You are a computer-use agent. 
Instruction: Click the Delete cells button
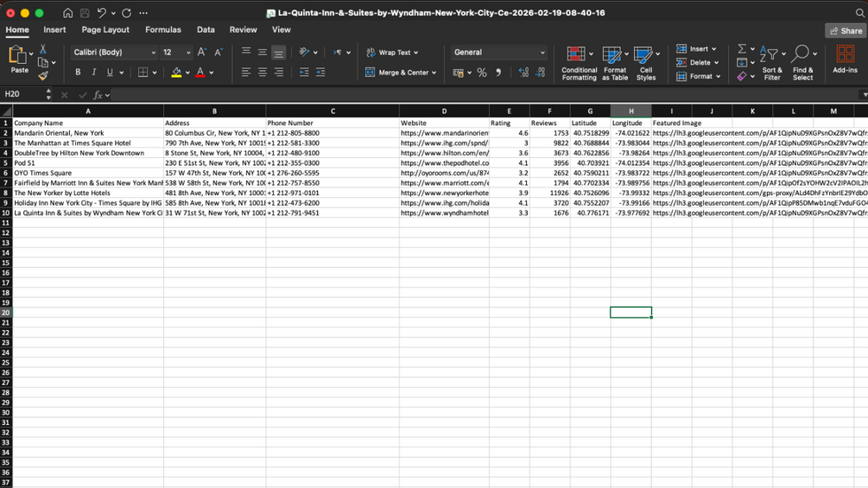click(697, 62)
